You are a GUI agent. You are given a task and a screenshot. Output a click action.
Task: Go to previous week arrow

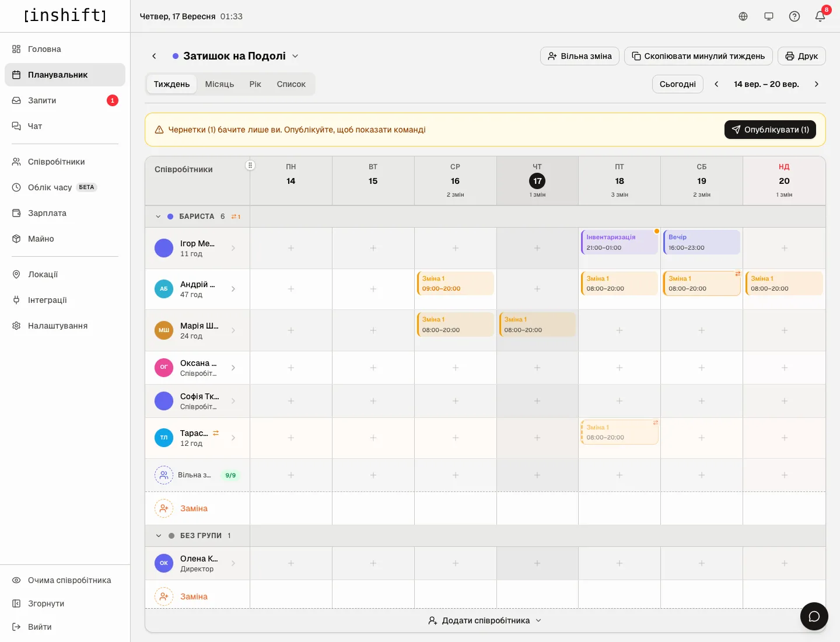(716, 84)
